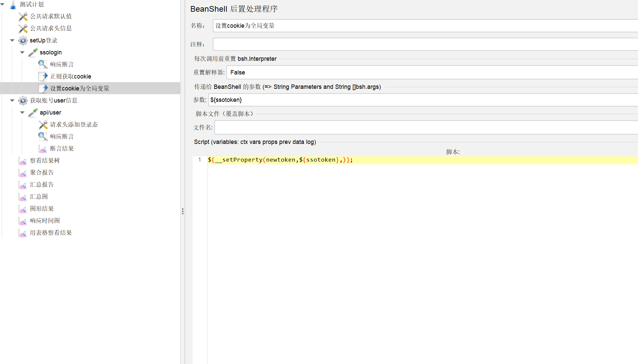
Task: Select the 汇总图 tree item
Action: point(39,197)
